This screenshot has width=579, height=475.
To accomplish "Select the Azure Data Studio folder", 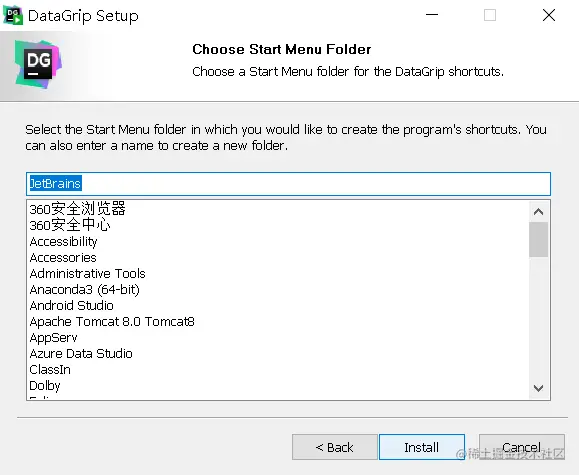I will [81, 353].
